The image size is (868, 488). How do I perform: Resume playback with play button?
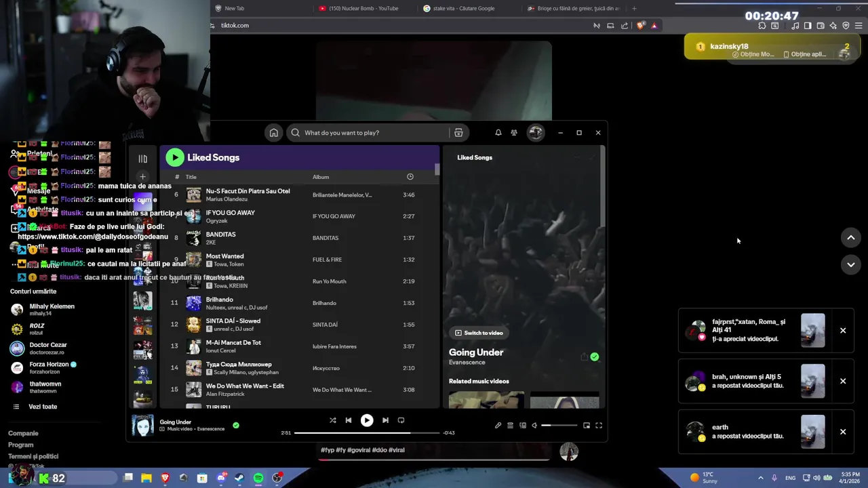[x=367, y=420]
